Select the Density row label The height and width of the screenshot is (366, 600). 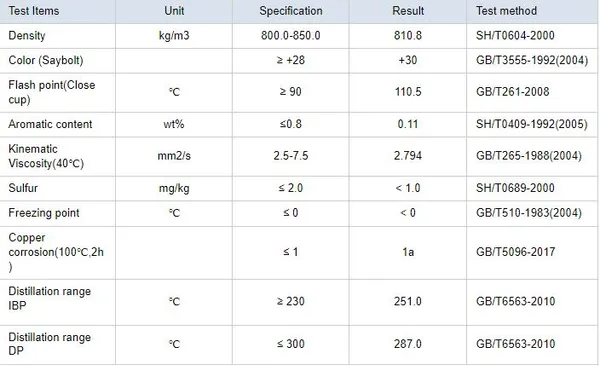pyautogui.click(x=27, y=36)
